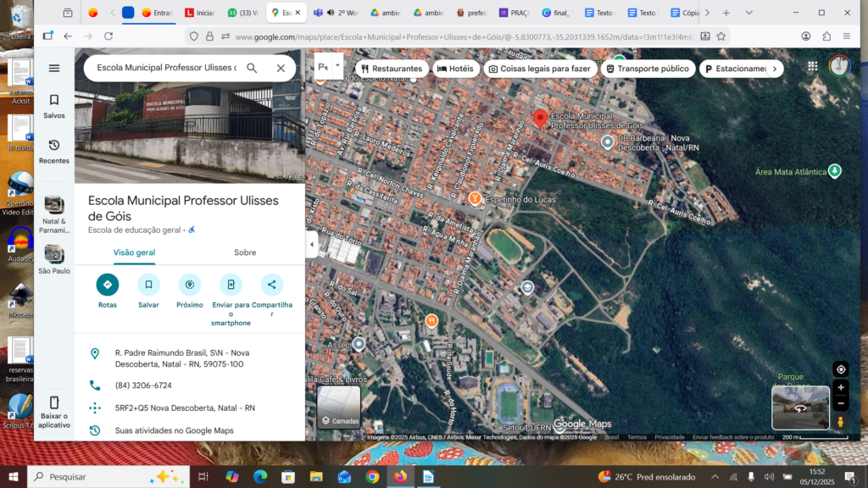Select the Visão geral tab
Screen dimensions: 868x488
(x=134, y=252)
